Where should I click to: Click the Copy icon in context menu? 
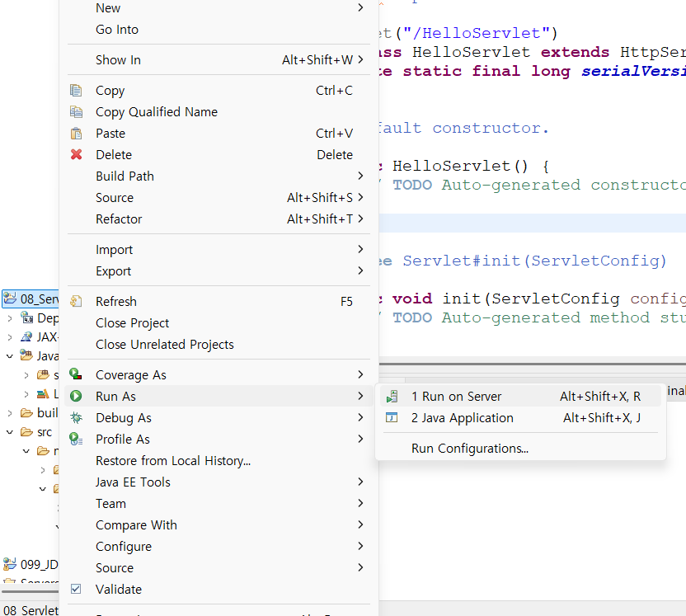coord(76,91)
